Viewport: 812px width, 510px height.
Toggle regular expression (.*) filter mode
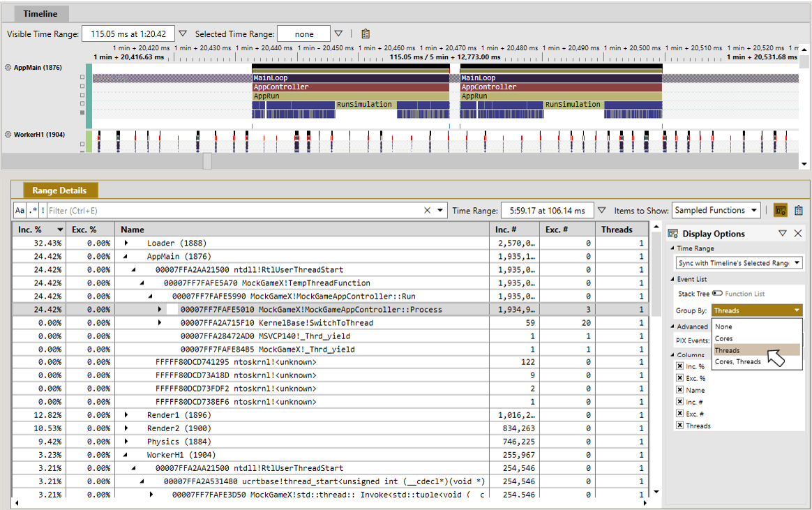[x=33, y=210]
